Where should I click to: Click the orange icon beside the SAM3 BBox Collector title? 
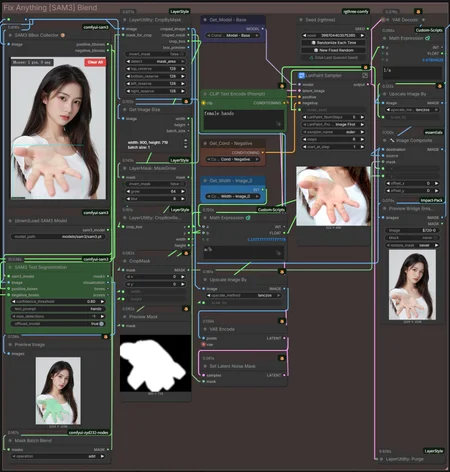(x=63, y=35)
